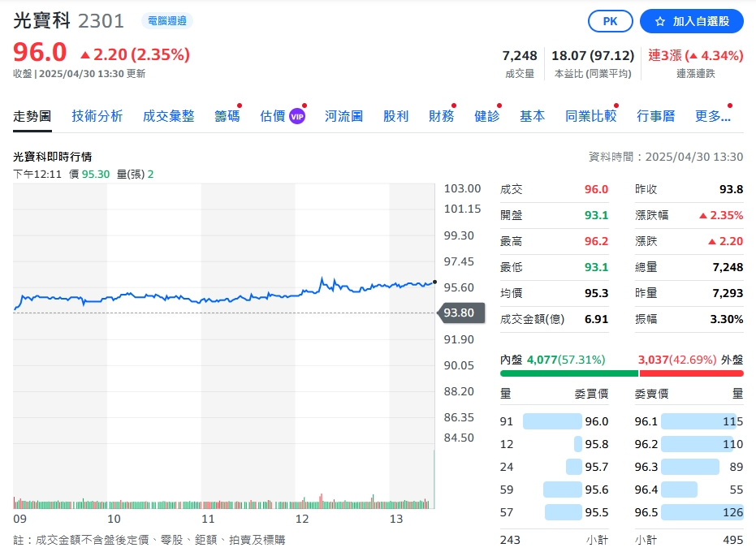This screenshot has width=756, height=552.
Task: Open the PK stock comparison feature
Action: pyautogui.click(x=610, y=21)
